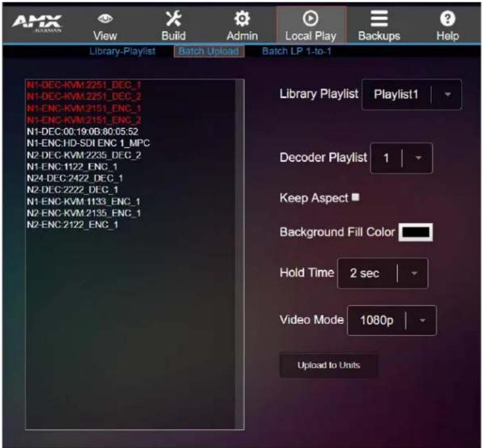The width and height of the screenshot is (483, 448).
Task: Toggle the Keep Aspect checkbox
Action: point(356,197)
